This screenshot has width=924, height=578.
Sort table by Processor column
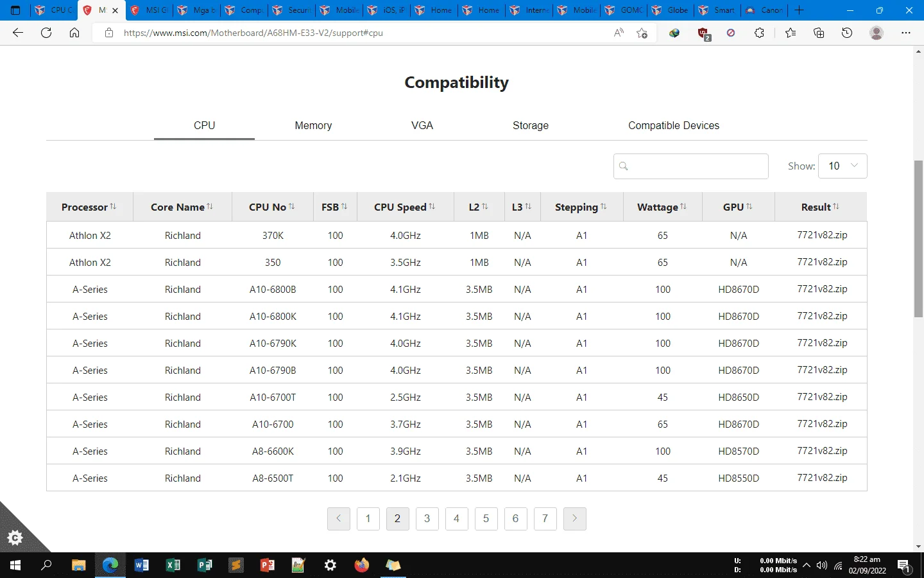(89, 207)
